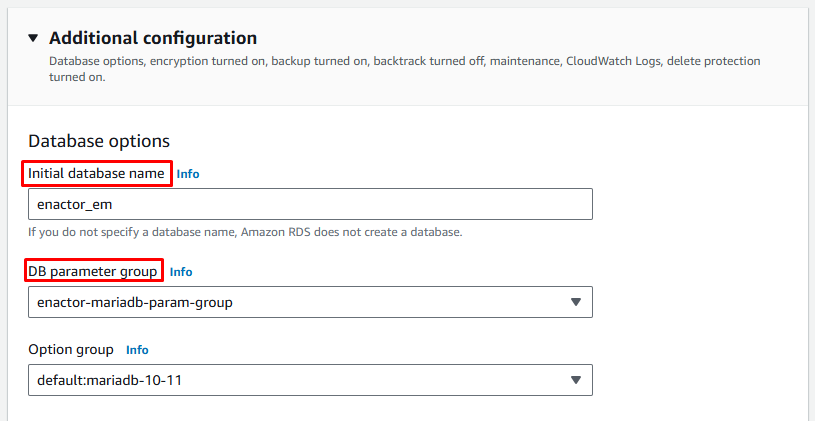Open Info link for Initial database name
The width and height of the screenshot is (815, 421).
(x=187, y=174)
